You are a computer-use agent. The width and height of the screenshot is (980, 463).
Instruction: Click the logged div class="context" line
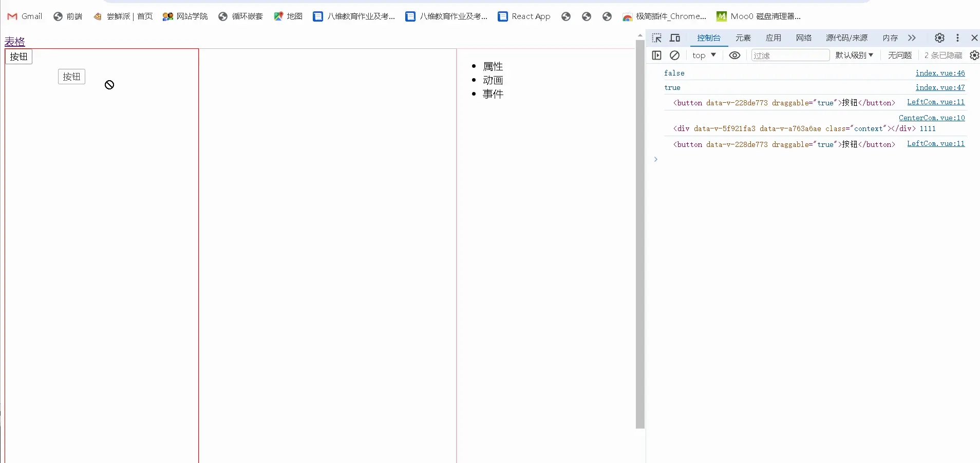click(x=804, y=129)
